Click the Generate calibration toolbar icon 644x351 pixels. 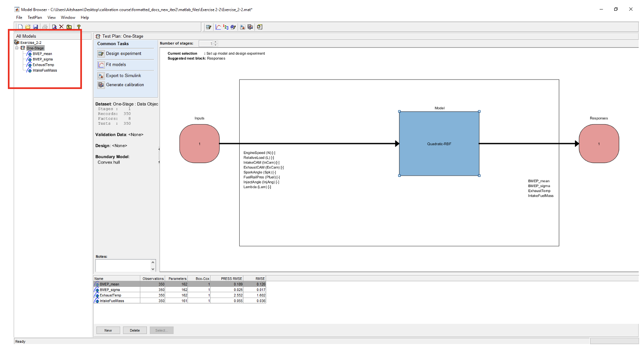pyautogui.click(x=250, y=27)
